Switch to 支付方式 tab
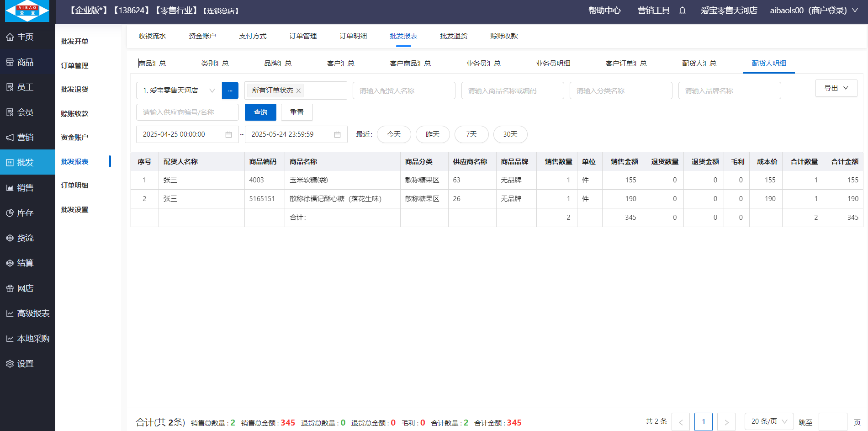This screenshot has width=868, height=431. pos(253,36)
